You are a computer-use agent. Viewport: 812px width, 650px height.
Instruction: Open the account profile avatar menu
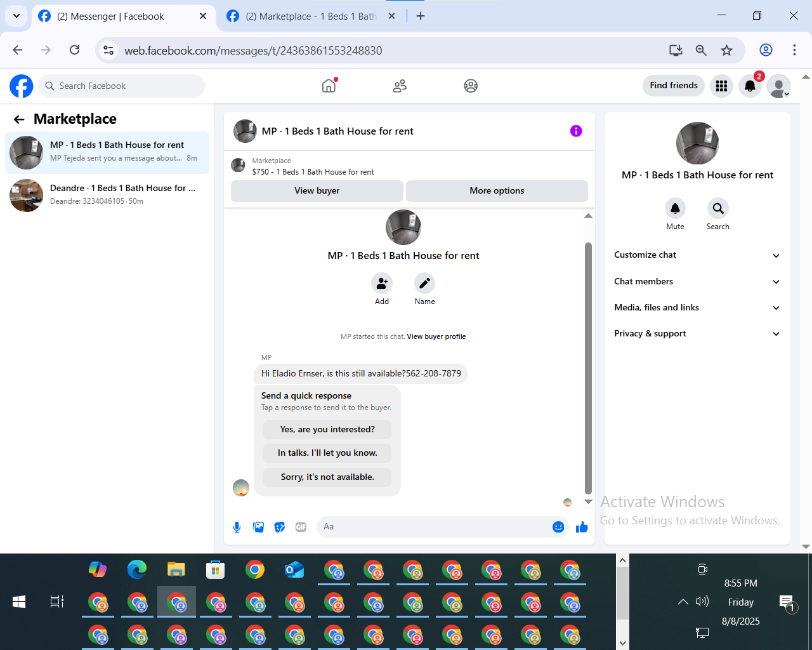(x=778, y=86)
